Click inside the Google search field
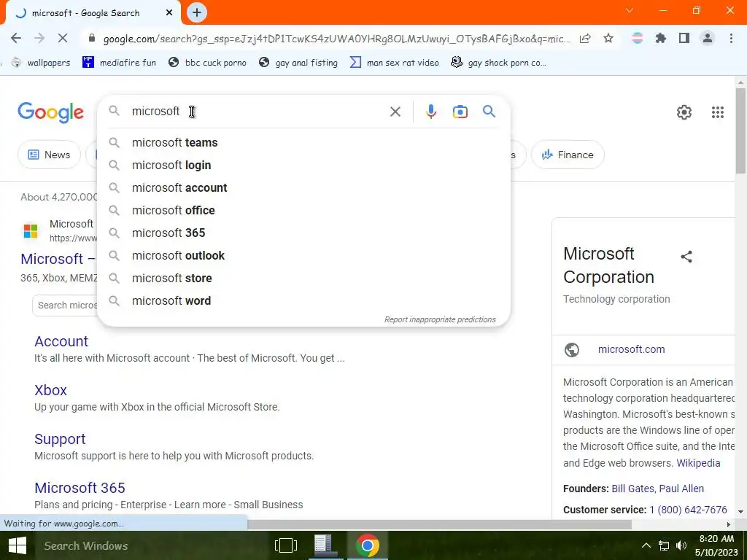This screenshot has width=747, height=560. [258, 112]
